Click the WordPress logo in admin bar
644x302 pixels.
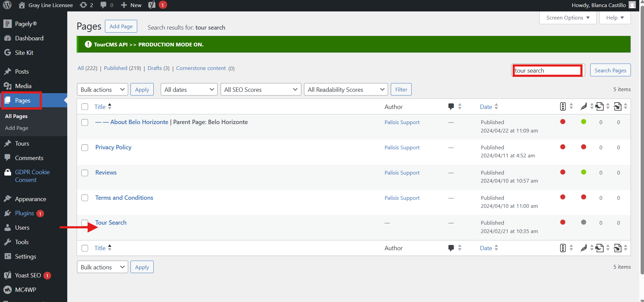[7, 5]
